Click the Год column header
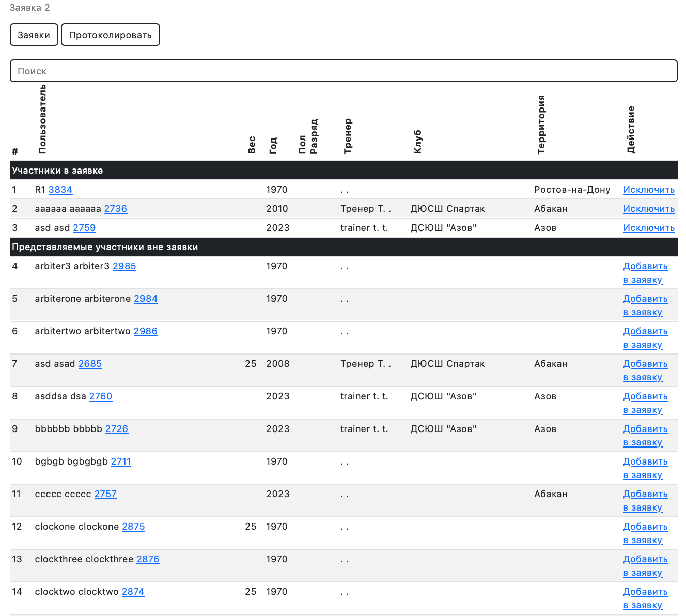 (x=273, y=145)
